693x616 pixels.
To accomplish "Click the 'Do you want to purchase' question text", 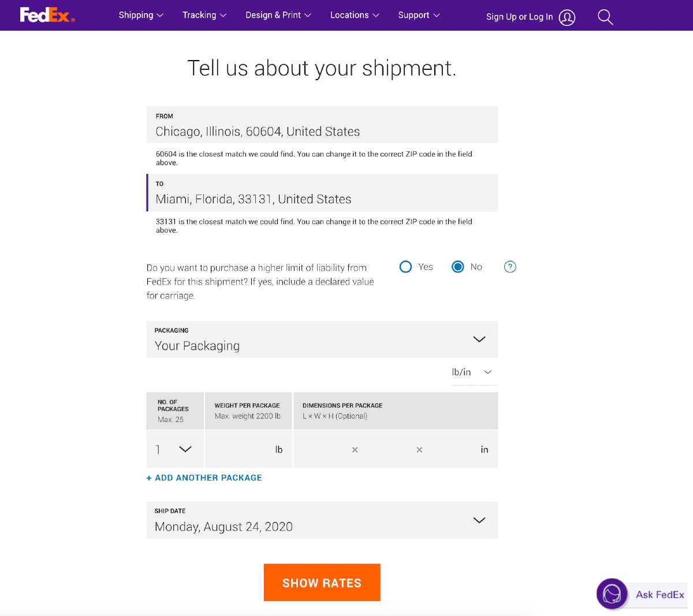I will pyautogui.click(x=260, y=282).
